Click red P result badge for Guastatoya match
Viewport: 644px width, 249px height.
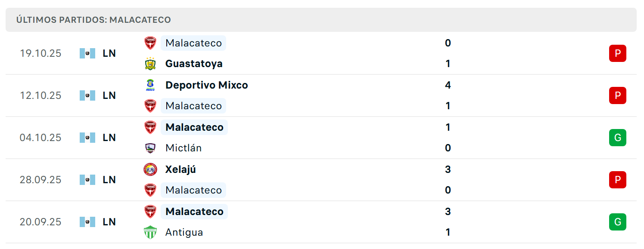click(x=617, y=53)
